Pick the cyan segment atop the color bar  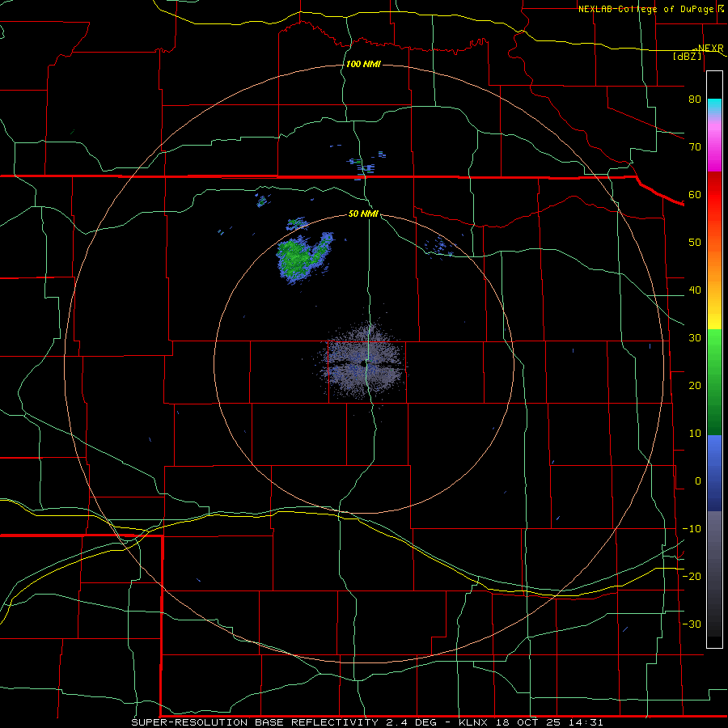click(x=714, y=107)
